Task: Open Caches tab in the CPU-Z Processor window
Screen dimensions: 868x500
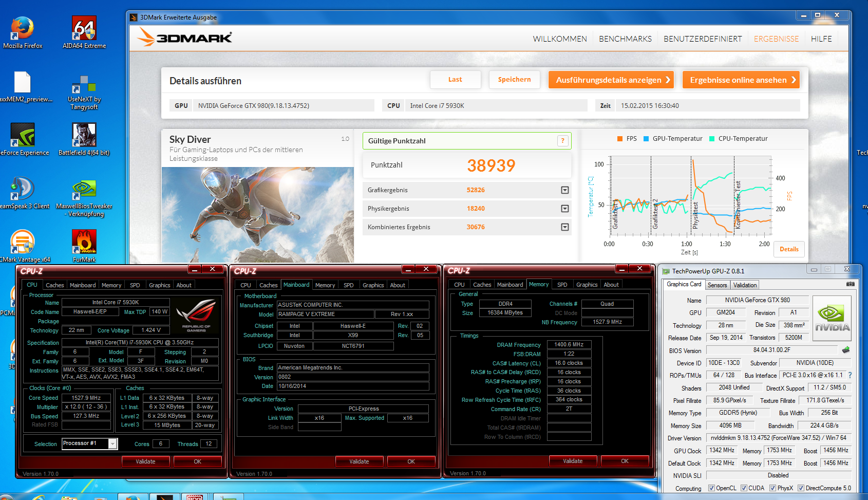Action: [x=55, y=285]
